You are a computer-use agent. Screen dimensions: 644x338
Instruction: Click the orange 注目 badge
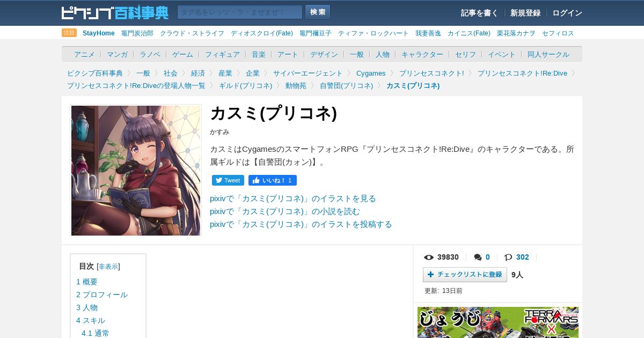pos(69,33)
